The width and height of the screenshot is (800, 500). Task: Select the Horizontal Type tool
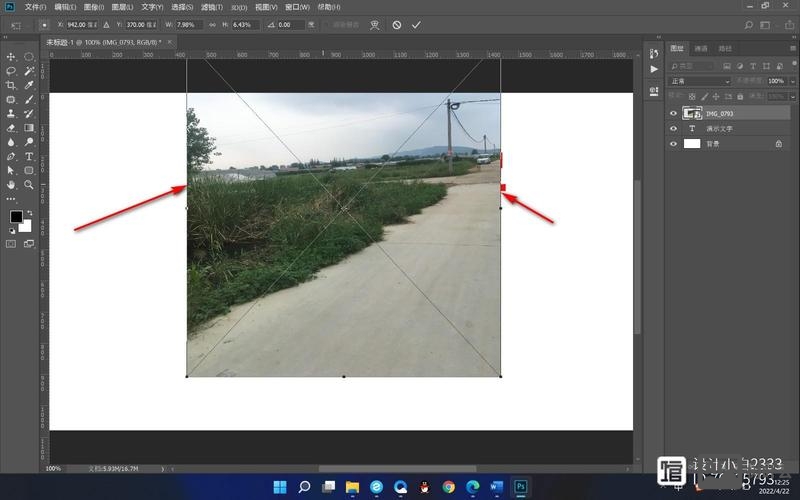29,157
